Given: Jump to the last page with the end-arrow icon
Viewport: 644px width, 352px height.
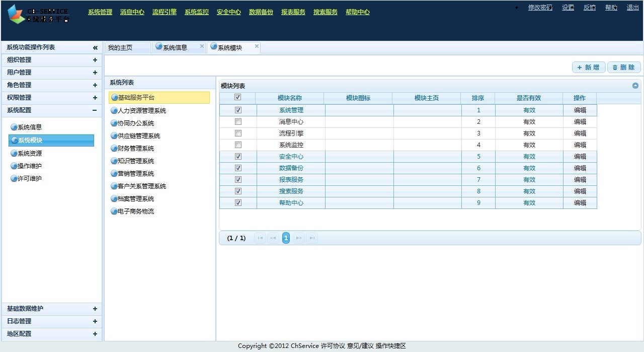Looking at the screenshot, I should coord(312,238).
